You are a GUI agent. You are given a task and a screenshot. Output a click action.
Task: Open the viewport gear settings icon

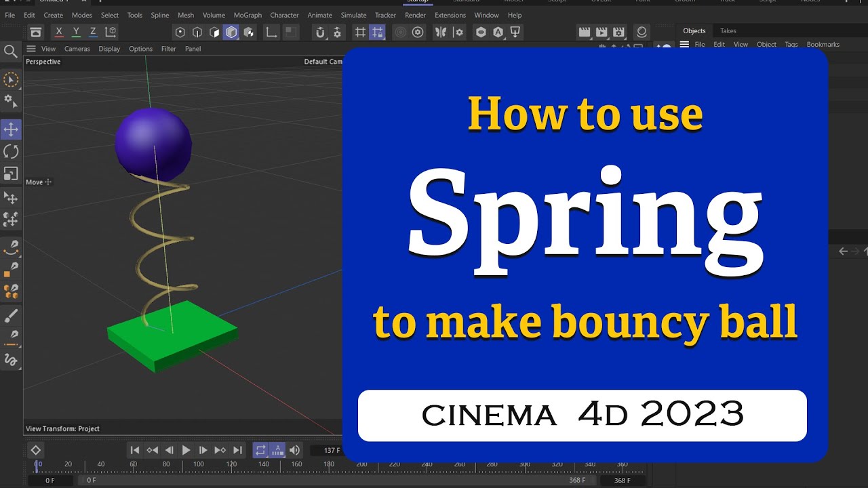coord(418,32)
